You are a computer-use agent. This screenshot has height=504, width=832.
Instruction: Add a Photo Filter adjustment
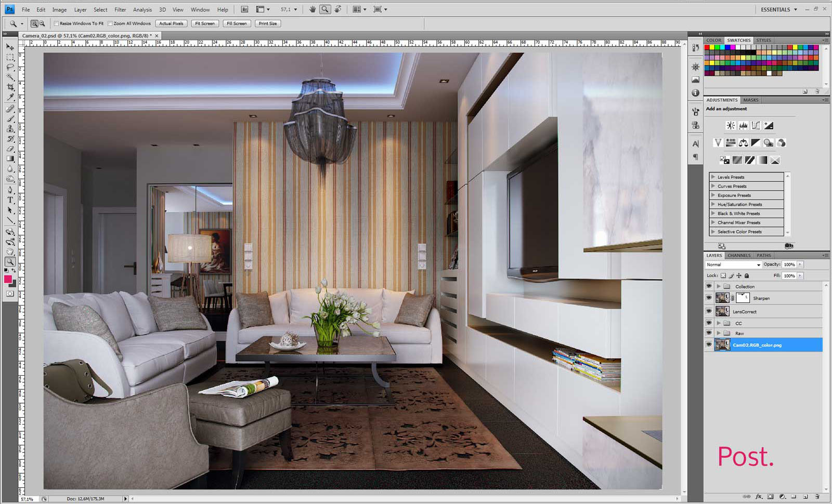768,143
